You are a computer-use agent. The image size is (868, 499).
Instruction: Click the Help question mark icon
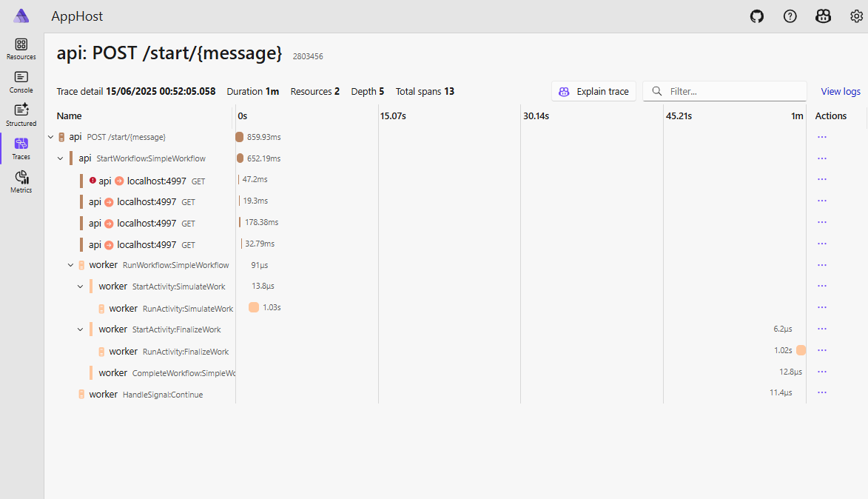(790, 16)
